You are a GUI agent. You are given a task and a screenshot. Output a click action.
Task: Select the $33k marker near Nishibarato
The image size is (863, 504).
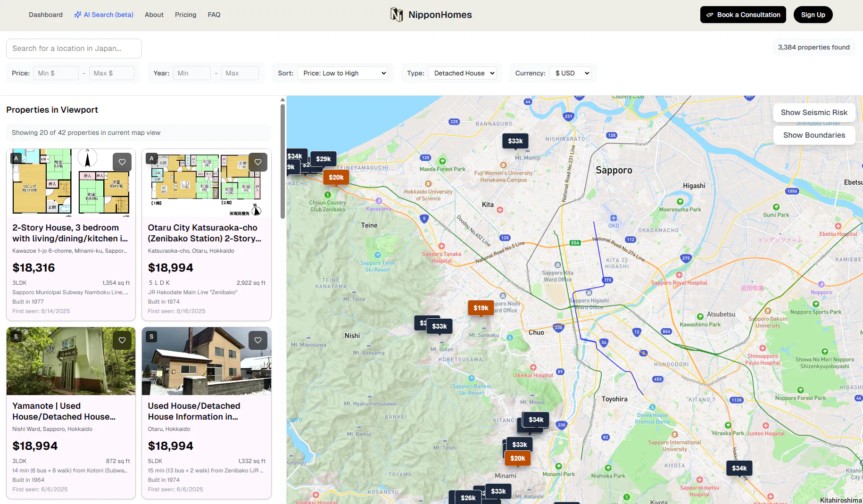tap(515, 141)
